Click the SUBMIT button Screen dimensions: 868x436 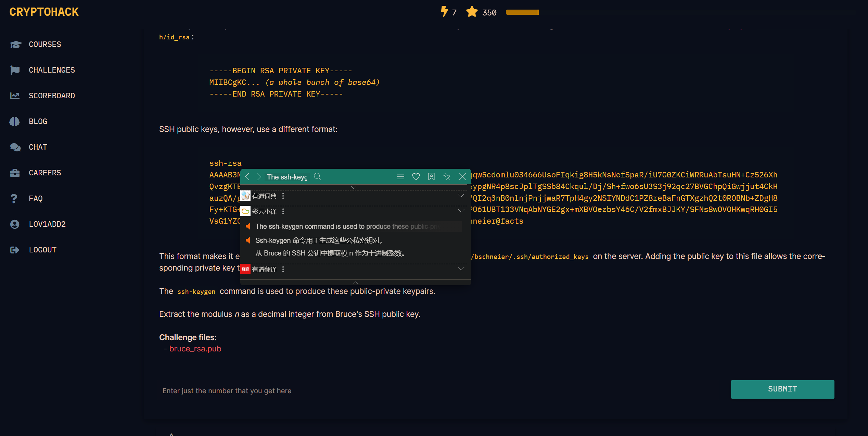pos(782,389)
